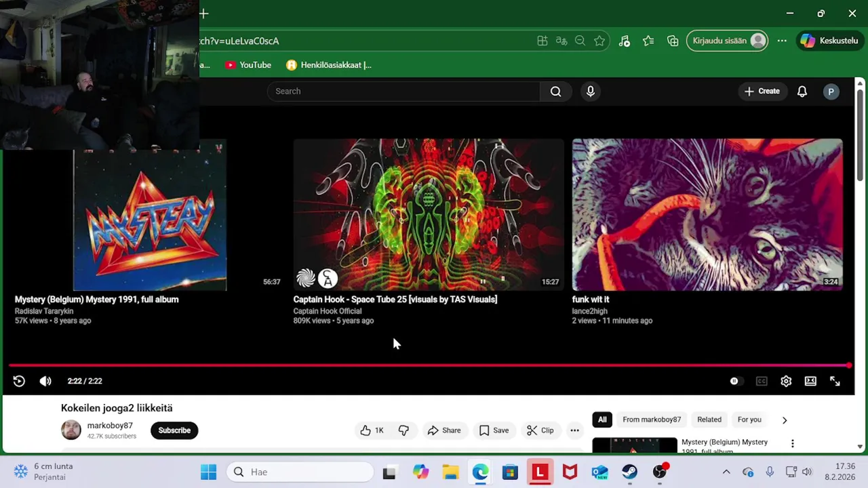Click the translate page icon
This screenshot has width=868, height=488.
(561, 41)
